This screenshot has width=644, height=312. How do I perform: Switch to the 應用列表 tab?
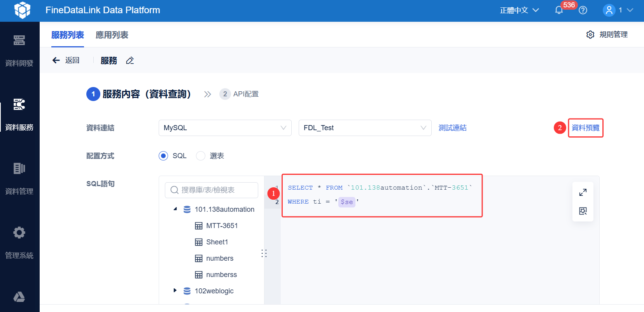112,35
